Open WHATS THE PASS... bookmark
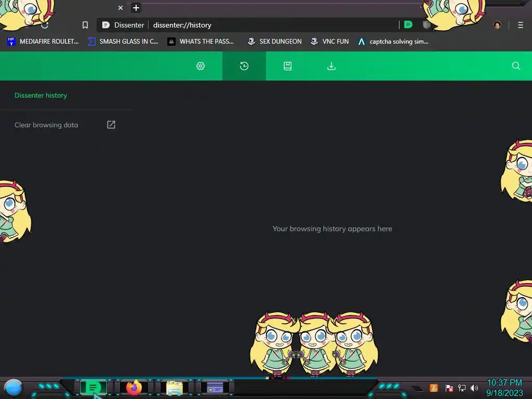Screen dimensions: 532x399 (x=201, y=42)
